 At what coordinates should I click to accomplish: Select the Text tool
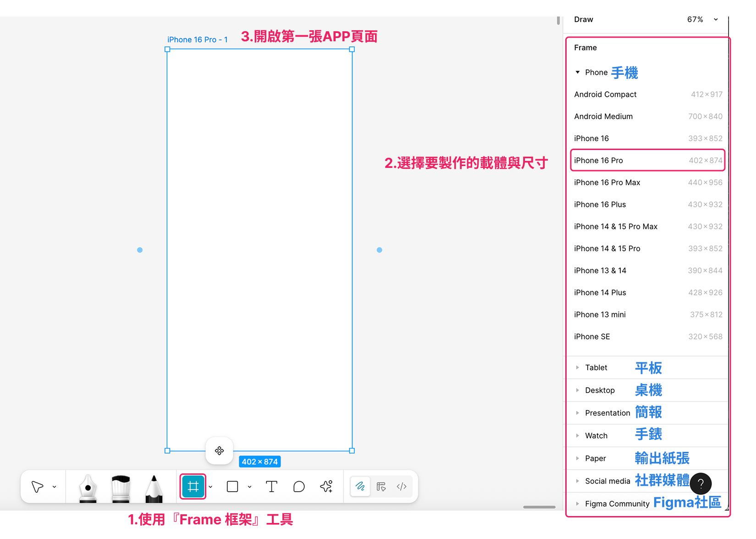[271, 487]
